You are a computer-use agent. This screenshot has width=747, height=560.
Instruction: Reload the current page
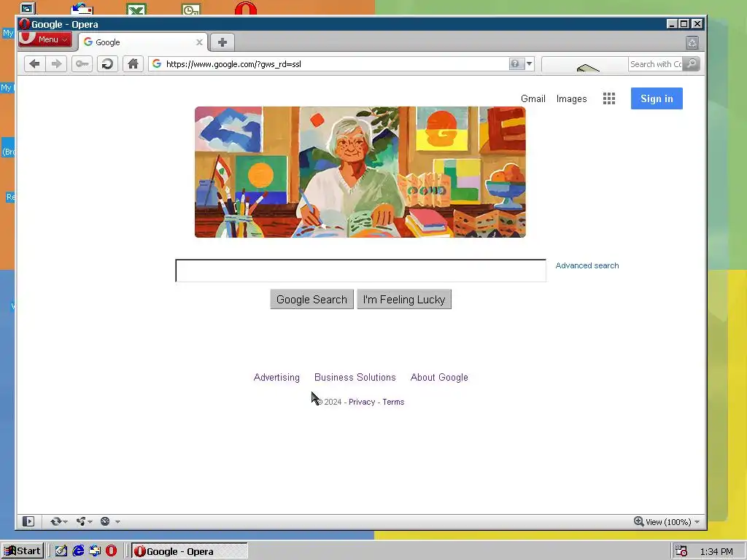(108, 64)
